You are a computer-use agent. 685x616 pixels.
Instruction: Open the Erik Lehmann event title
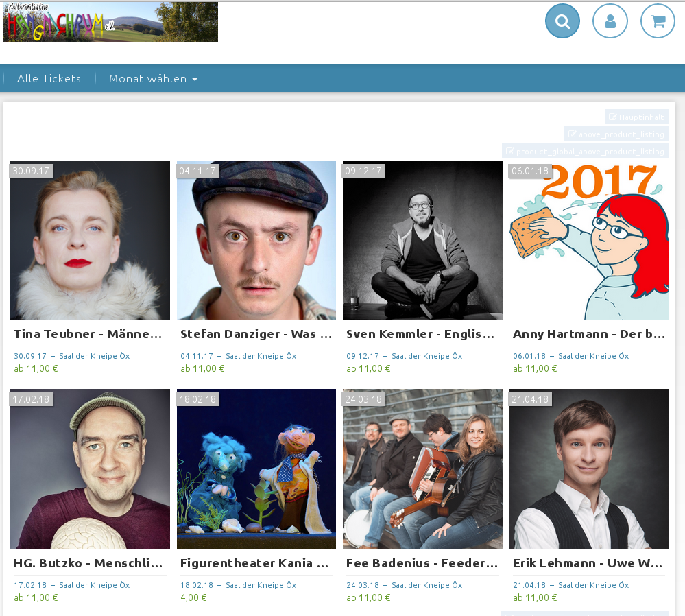[588, 563]
